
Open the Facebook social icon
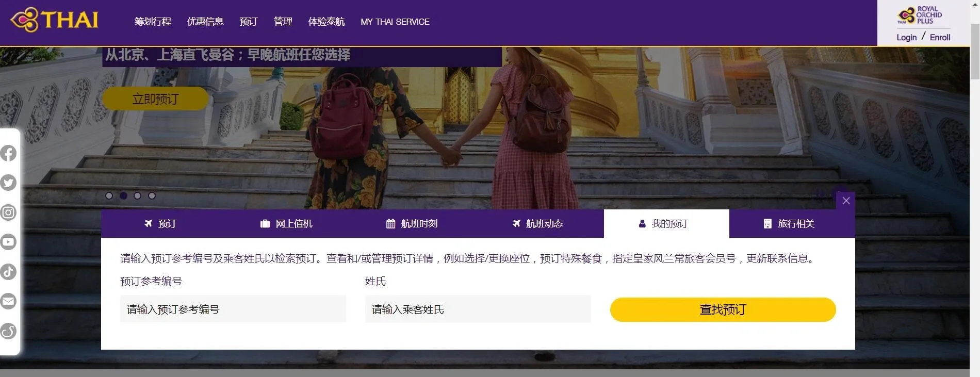coord(8,153)
